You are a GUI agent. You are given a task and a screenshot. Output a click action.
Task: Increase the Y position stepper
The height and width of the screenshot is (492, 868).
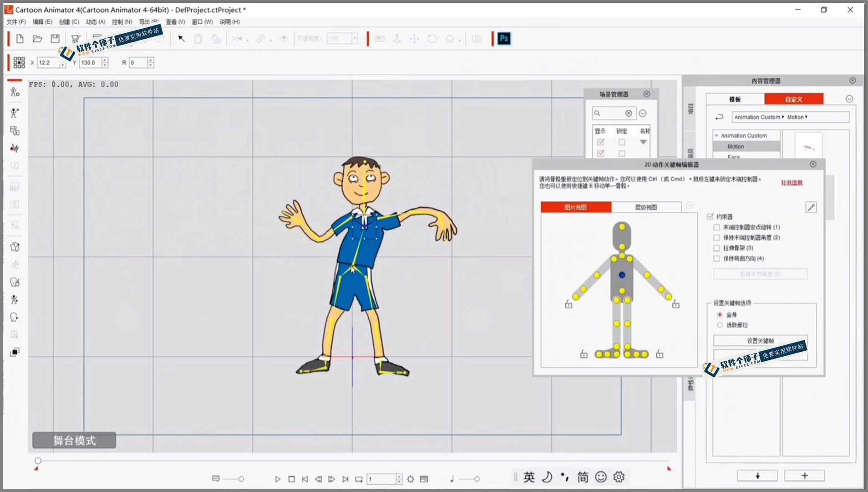(x=105, y=60)
